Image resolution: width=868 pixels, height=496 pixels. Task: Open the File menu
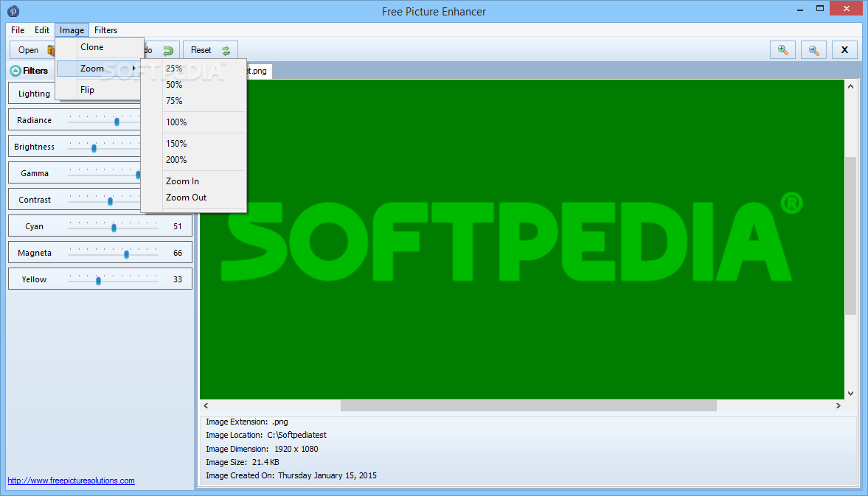tap(18, 30)
